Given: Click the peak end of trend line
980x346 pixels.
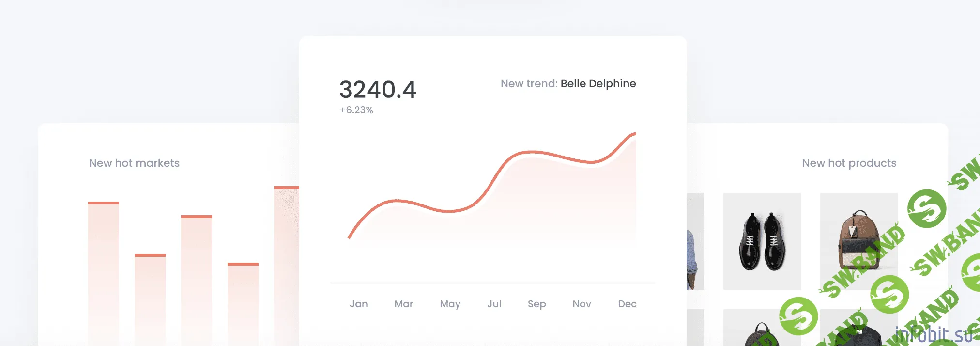Looking at the screenshot, I should [x=635, y=133].
